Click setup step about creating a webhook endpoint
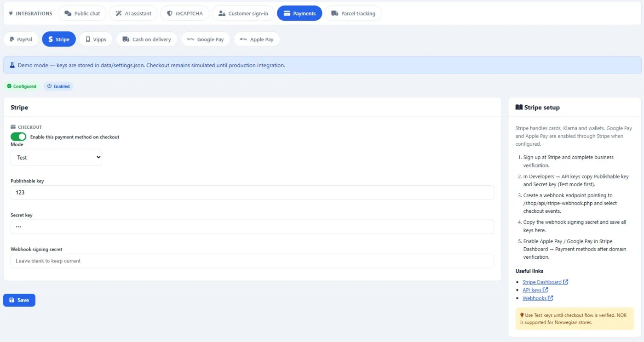 click(x=570, y=203)
